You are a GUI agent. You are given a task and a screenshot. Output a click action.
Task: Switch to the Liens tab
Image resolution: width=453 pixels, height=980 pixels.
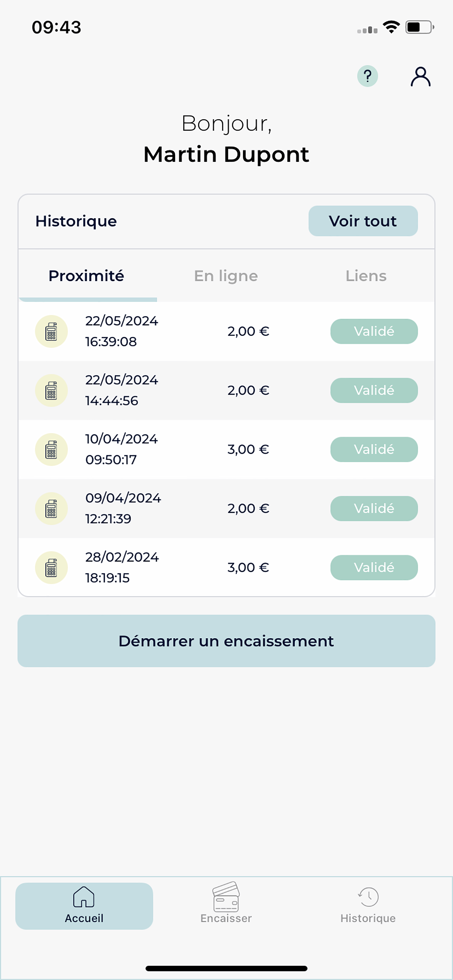click(x=366, y=276)
